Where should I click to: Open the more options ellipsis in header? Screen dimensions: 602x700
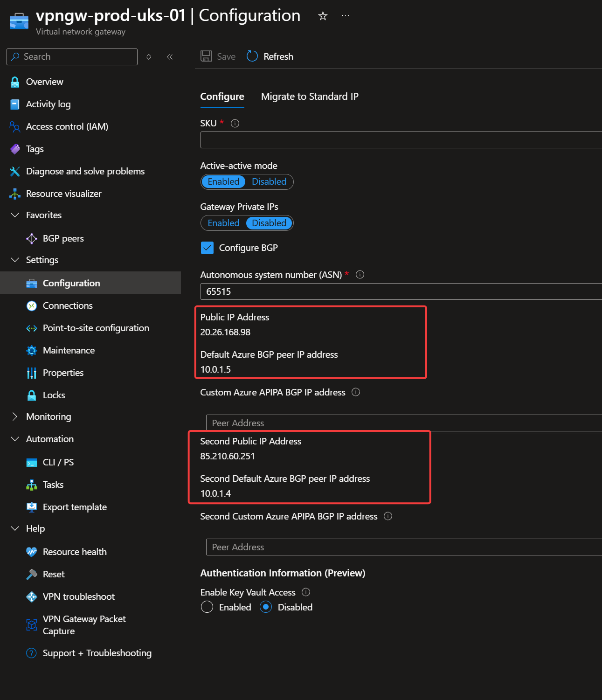click(x=346, y=15)
